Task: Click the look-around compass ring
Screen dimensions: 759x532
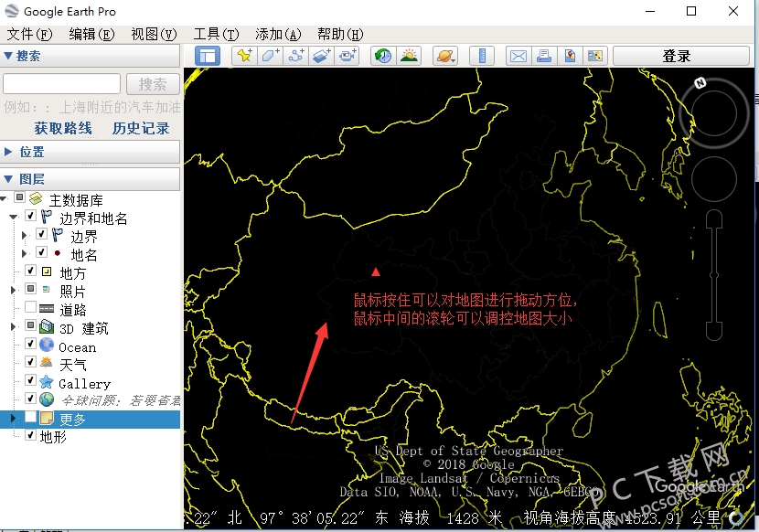Action: point(714,113)
